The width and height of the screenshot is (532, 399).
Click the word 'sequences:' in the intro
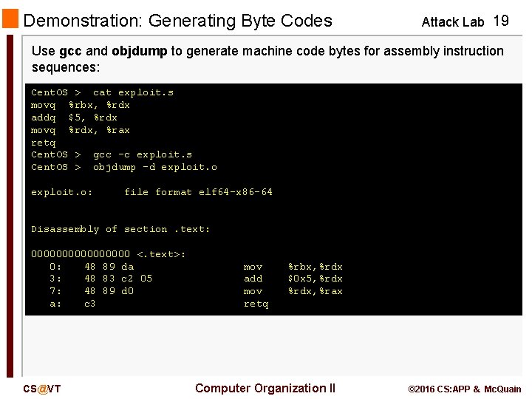coord(66,67)
